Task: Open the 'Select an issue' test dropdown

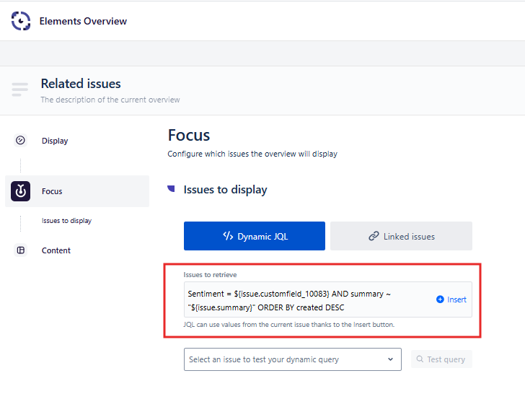Action: 285,359
